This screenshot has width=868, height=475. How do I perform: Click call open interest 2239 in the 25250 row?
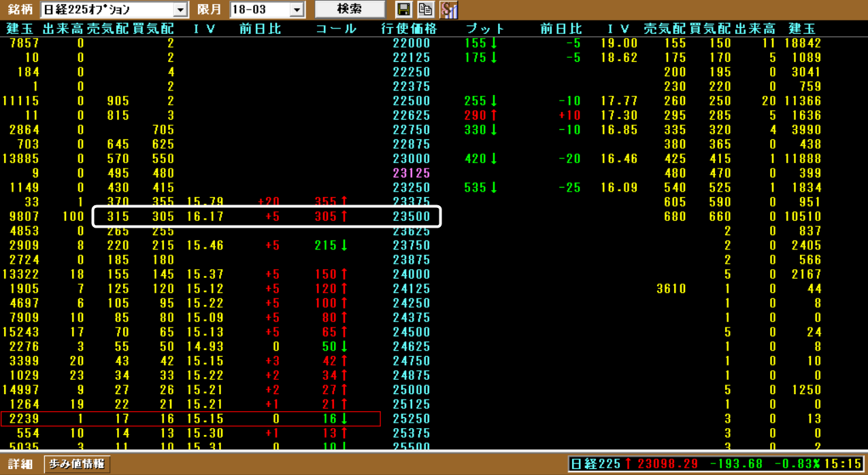click(x=24, y=419)
